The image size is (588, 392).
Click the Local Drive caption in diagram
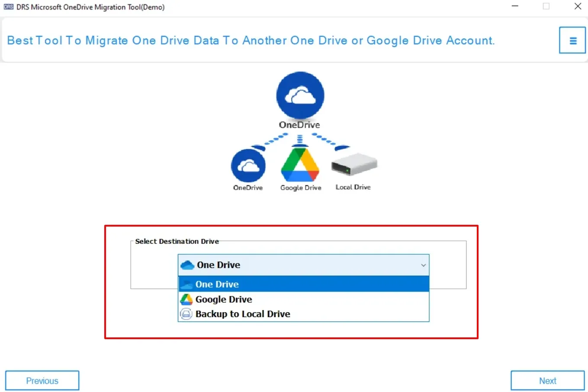tap(353, 187)
